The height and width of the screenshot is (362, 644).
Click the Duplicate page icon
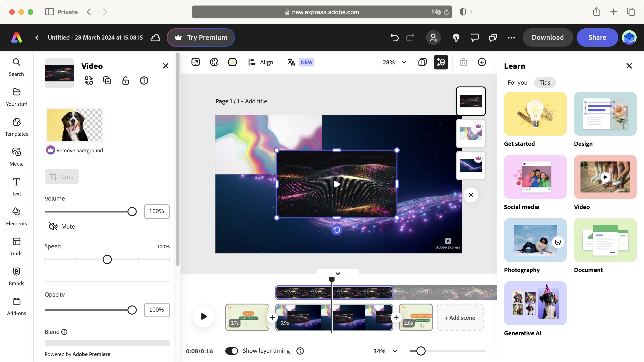click(422, 62)
